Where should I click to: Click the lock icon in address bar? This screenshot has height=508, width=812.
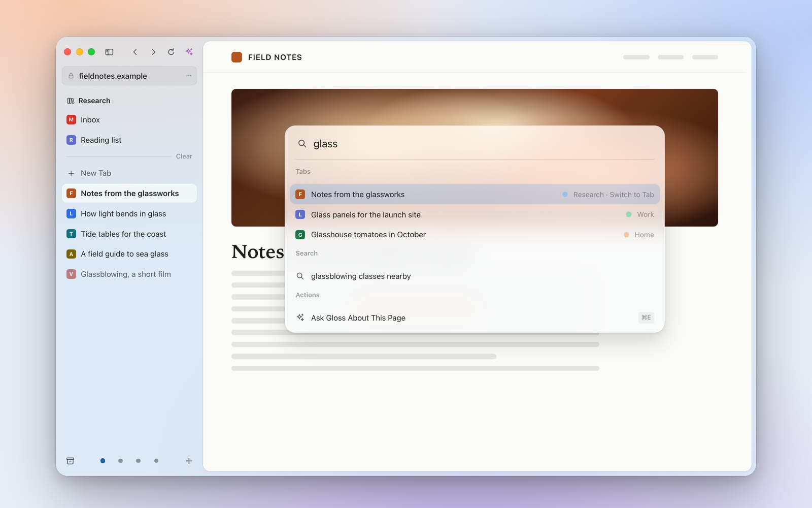[x=71, y=76]
